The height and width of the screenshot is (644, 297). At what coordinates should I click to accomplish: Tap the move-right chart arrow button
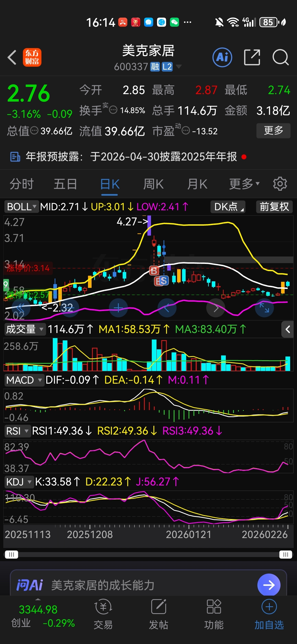click(216, 308)
